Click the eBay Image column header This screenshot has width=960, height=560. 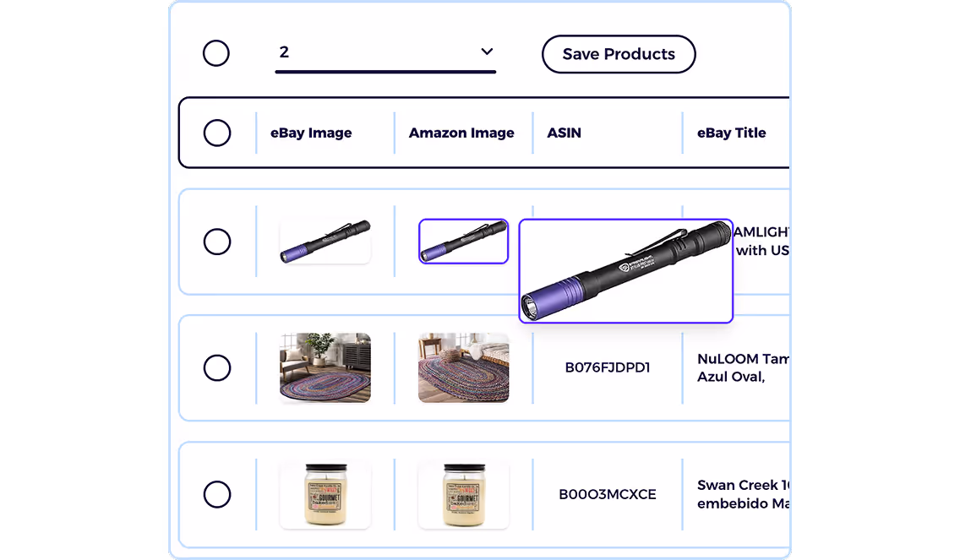[x=311, y=133]
